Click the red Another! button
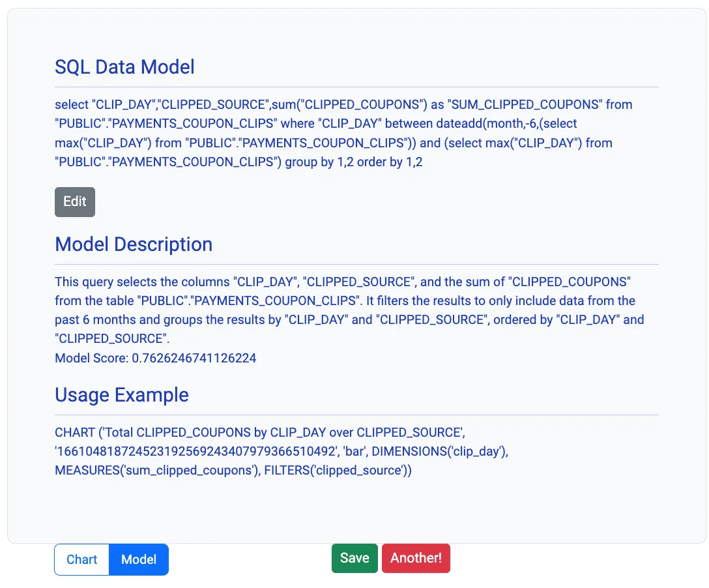 point(416,558)
